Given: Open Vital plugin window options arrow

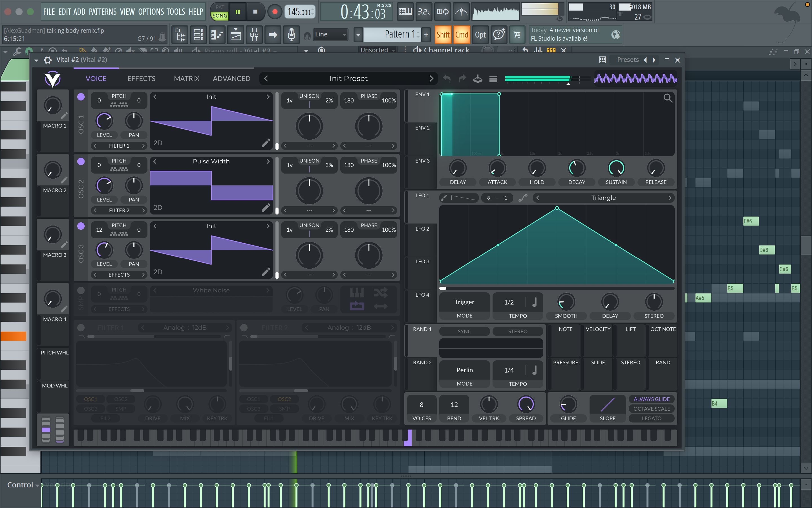Looking at the screenshot, I should pos(36,60).
